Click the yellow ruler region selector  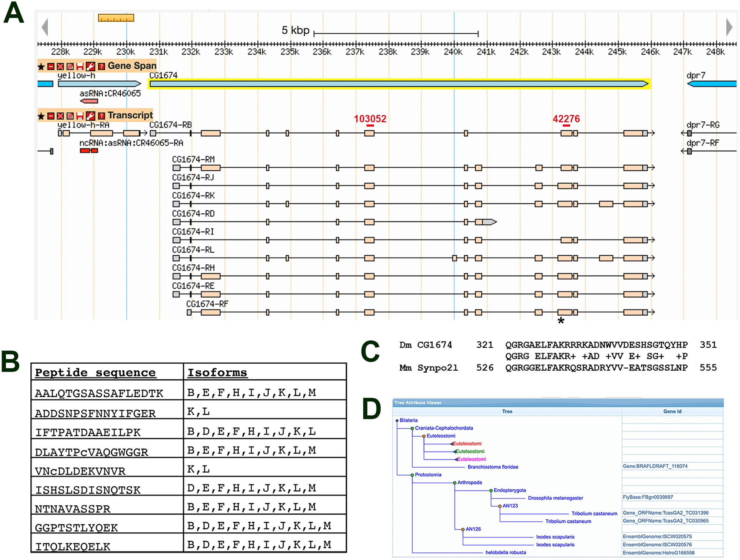coord(116,18)
